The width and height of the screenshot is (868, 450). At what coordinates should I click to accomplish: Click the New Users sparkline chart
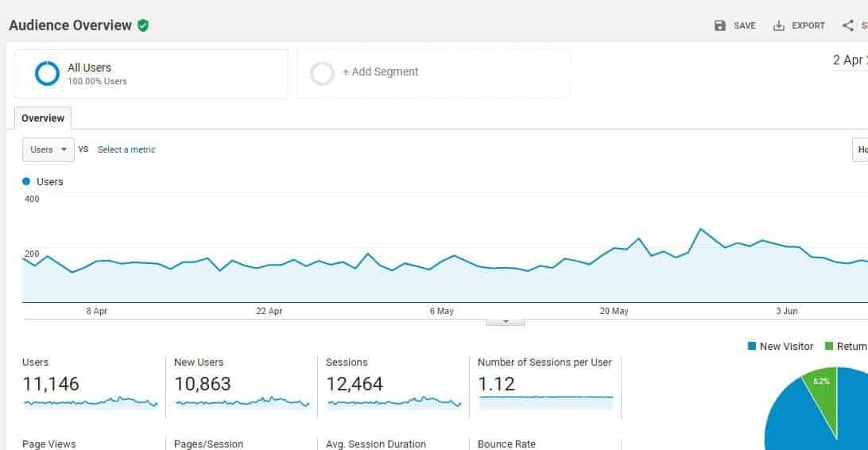[242, 403]
